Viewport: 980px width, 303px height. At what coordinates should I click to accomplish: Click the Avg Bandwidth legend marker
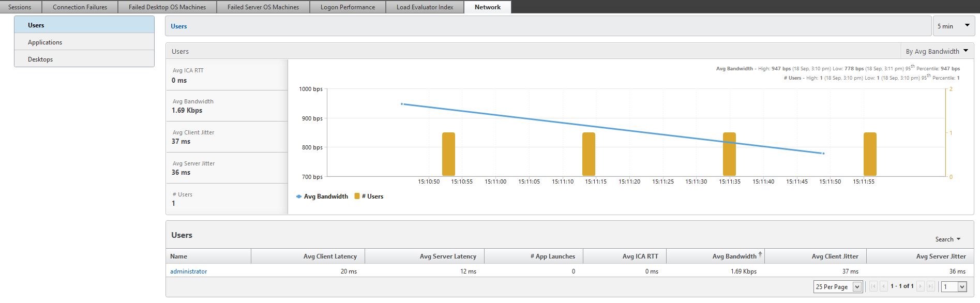(x=299, y=196)
